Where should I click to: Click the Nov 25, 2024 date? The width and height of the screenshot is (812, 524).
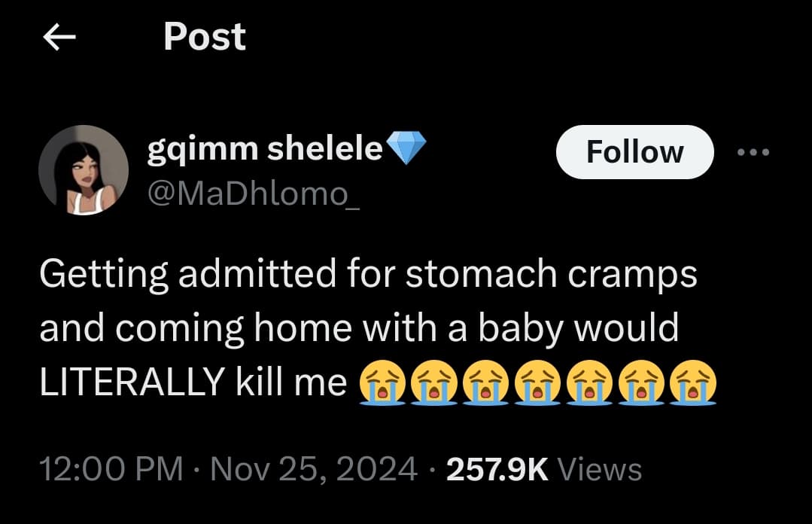point(313,469)
